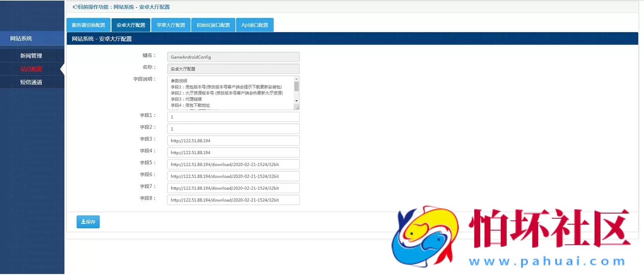Image resolution: width=644 pixels, height=275 pixels.
Task: Click the 网站系统 - 安卓大厅配置 panel title
Action: [x=102, y=39]
